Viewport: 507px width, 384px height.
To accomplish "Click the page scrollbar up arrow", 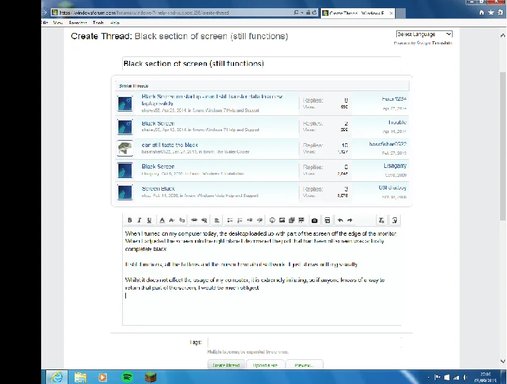I will 503,35.
